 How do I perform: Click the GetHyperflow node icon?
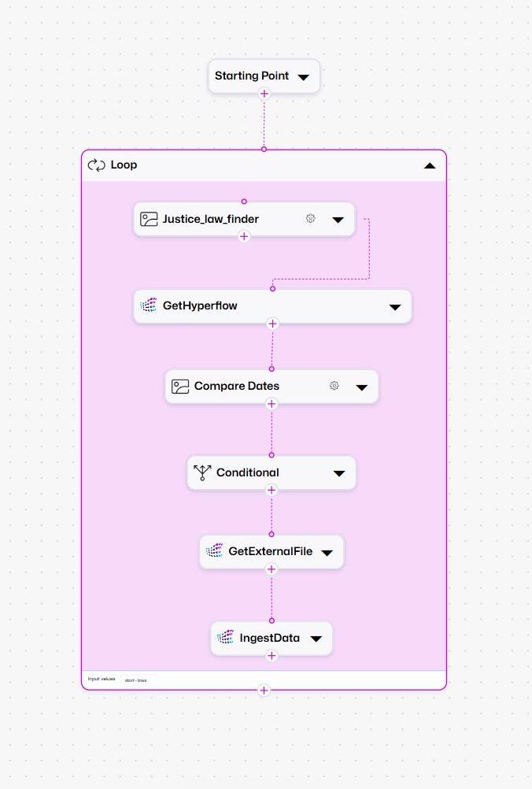point(149,306)
